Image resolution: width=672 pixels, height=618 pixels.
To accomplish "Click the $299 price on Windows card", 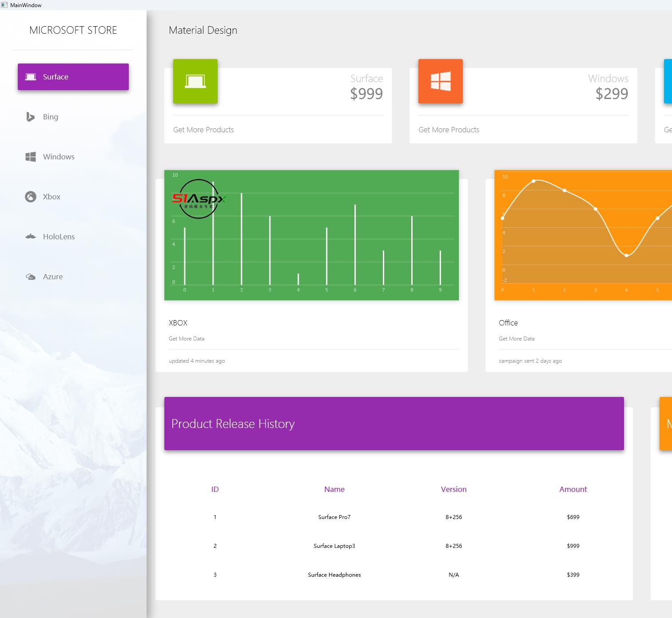I will point(612,94).
